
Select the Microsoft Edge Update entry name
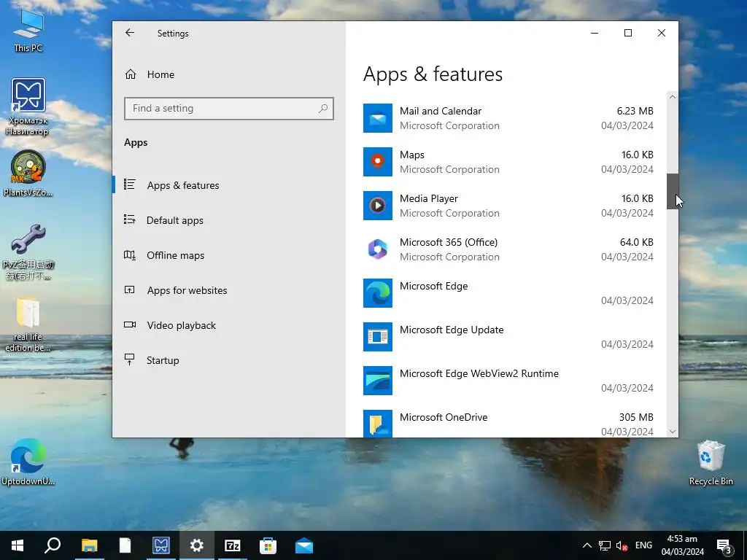point(451,330)
